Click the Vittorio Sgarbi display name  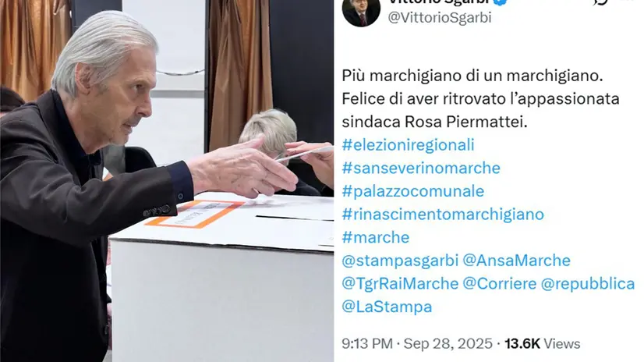(439, 2)
